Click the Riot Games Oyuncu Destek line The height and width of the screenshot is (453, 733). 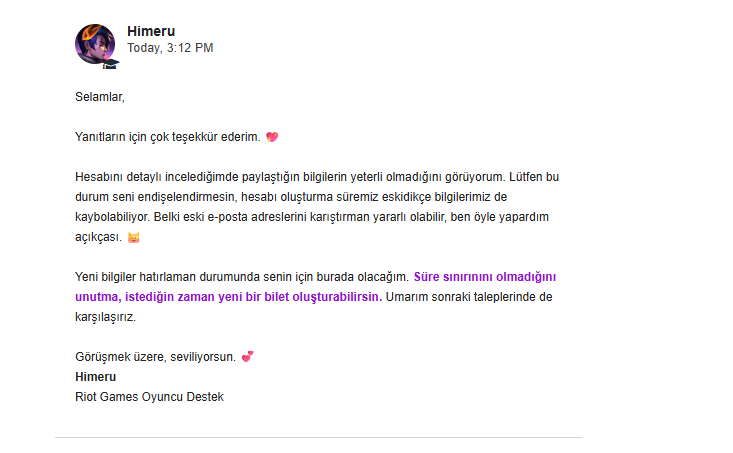(x=150, y=397)
